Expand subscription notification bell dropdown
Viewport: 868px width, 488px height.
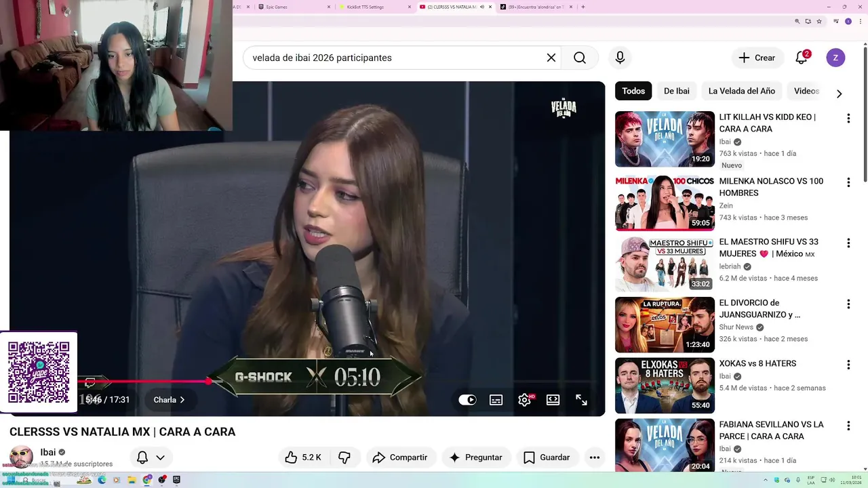point(151,457)
